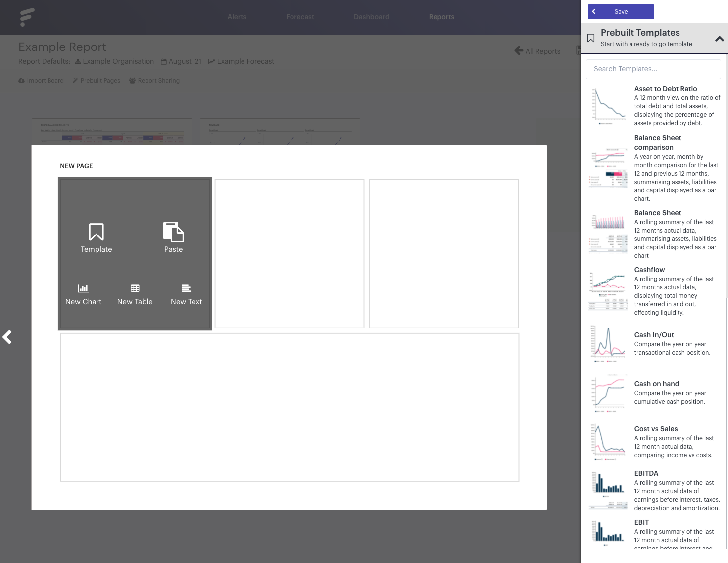Click the Import Board link
The width and height of the screenshot is (728, 563).
[x=41, y=81]
